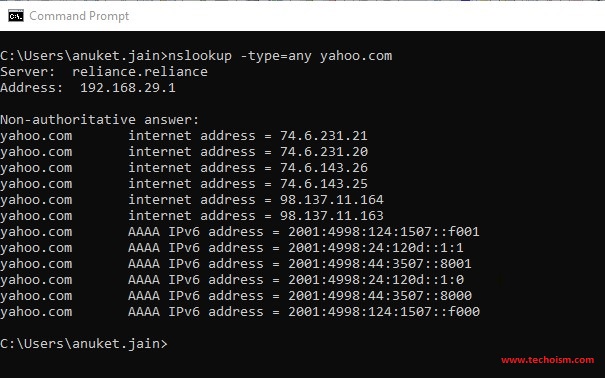Select IP address 74.6.231.21
Image resolution: width=605 pixels, height=378 pixels.
[324, 136]
